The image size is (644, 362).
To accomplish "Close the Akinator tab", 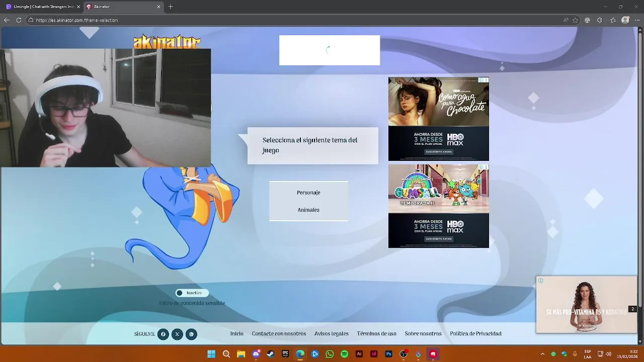I will click(x=158, y=7).
